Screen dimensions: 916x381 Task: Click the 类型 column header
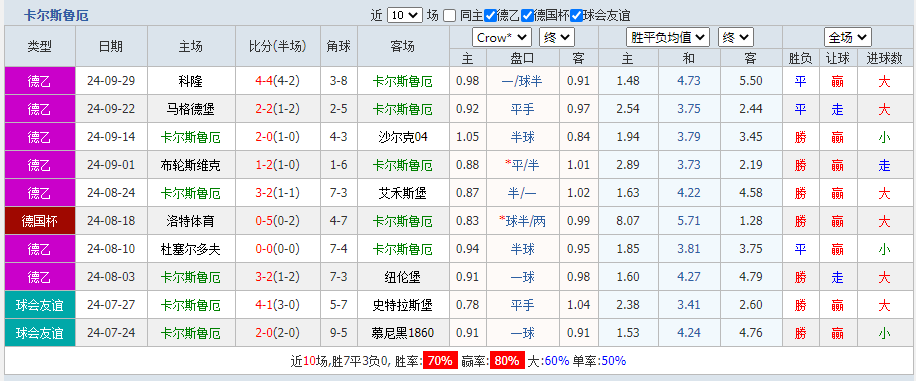(x=40, y=46)
